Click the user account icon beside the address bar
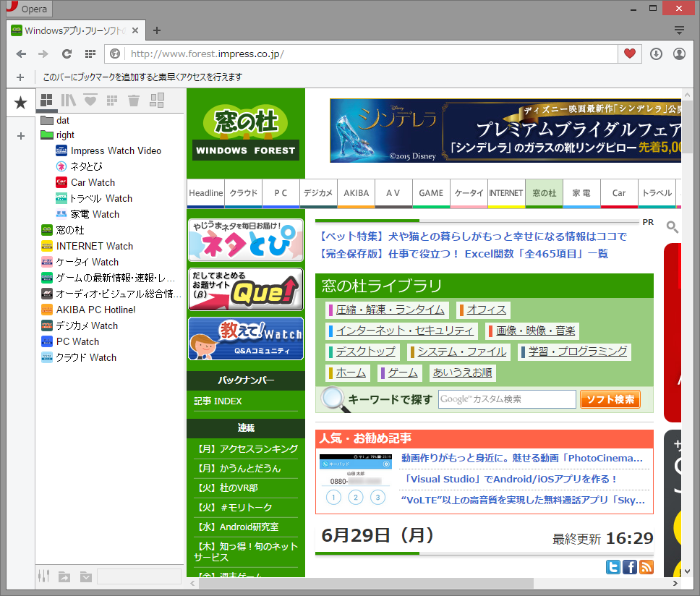This screenshot has height=596, width=700. pyautogui.click(x=679, y=54)
